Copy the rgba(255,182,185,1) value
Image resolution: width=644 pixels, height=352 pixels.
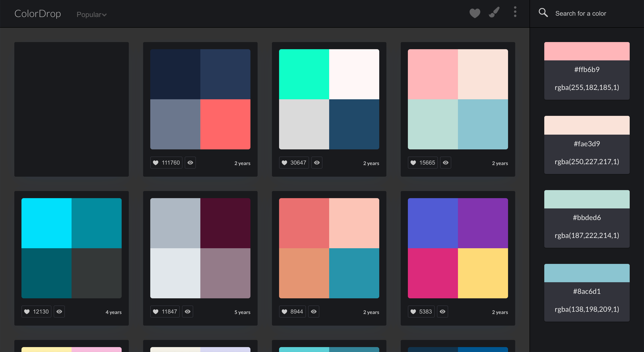pos(587,87)
